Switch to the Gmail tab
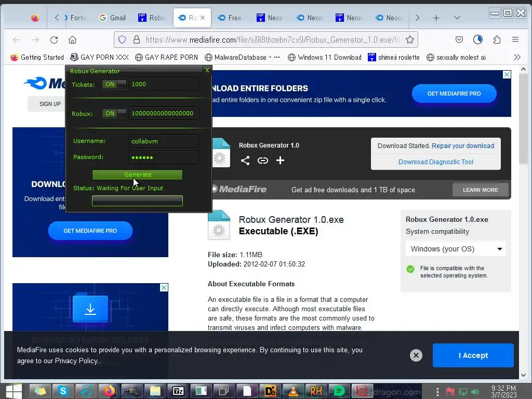This screenshot has width=532, height=399. (113, 18)
